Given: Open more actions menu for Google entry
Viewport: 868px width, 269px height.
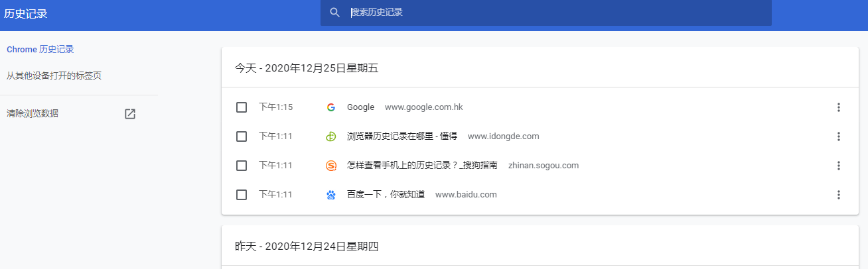Looking at the screenshot, I should (838, 107).
